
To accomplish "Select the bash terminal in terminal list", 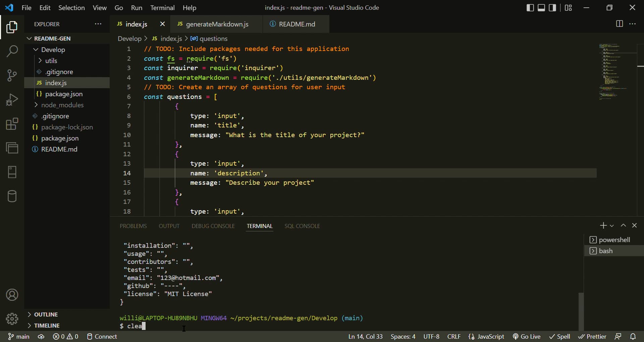I will click(x=606, y=250).
